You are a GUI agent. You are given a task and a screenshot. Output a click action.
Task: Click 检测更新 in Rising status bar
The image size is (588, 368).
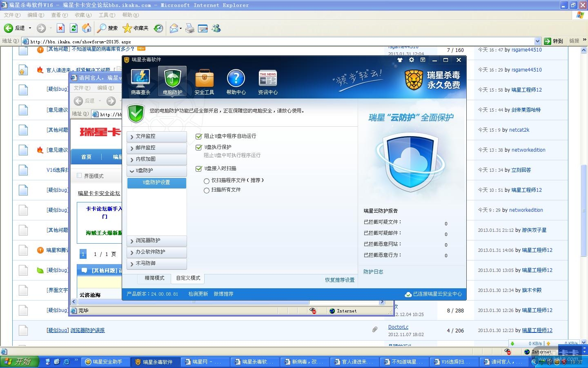pyautogui.click(x=198, y=294)
